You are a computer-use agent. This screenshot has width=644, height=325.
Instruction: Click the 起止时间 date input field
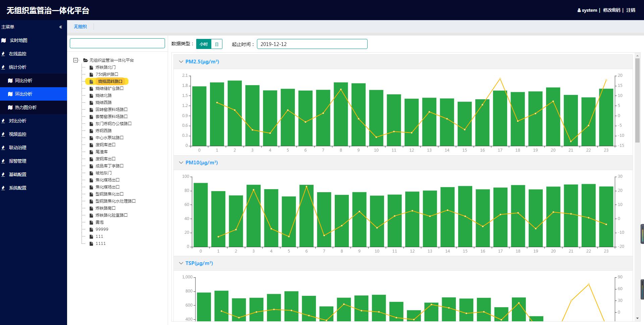[x=312, y=44]
